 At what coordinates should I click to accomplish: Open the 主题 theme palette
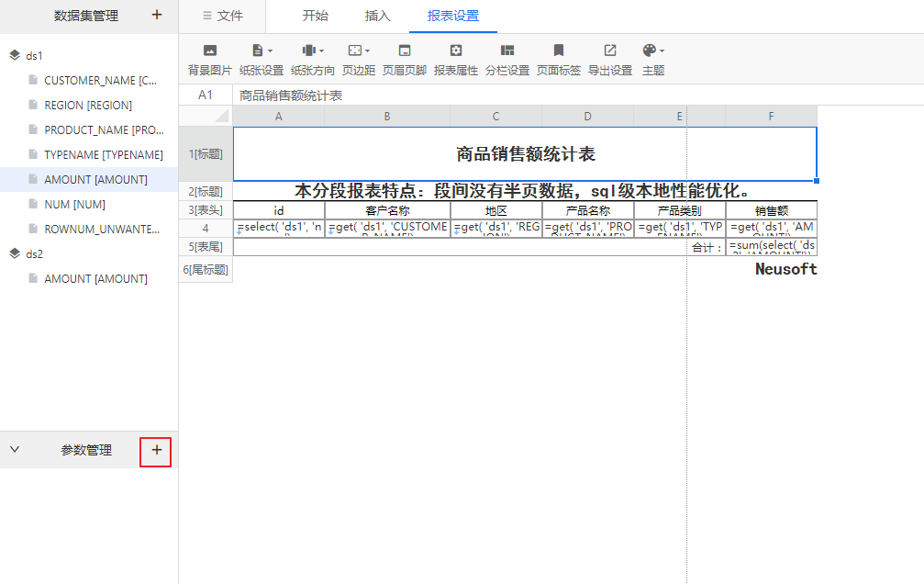pos(652,51)
